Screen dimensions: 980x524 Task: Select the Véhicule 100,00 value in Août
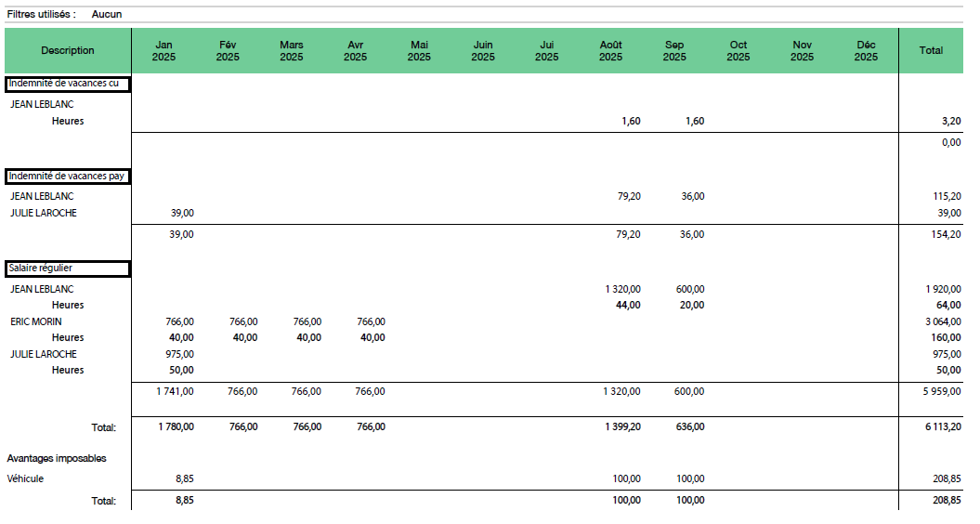(x=626, y=479)
